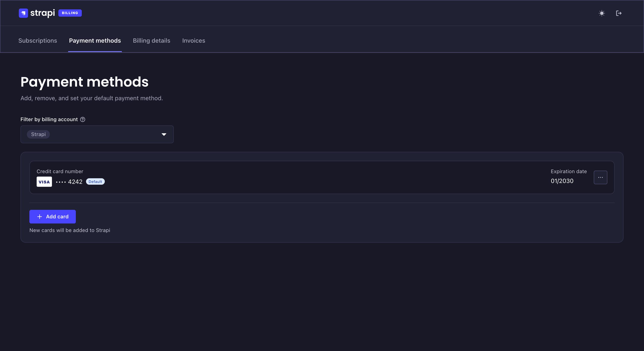Click the BILLING badge in header
644x351 pixels.
click(x=70, y=13)
